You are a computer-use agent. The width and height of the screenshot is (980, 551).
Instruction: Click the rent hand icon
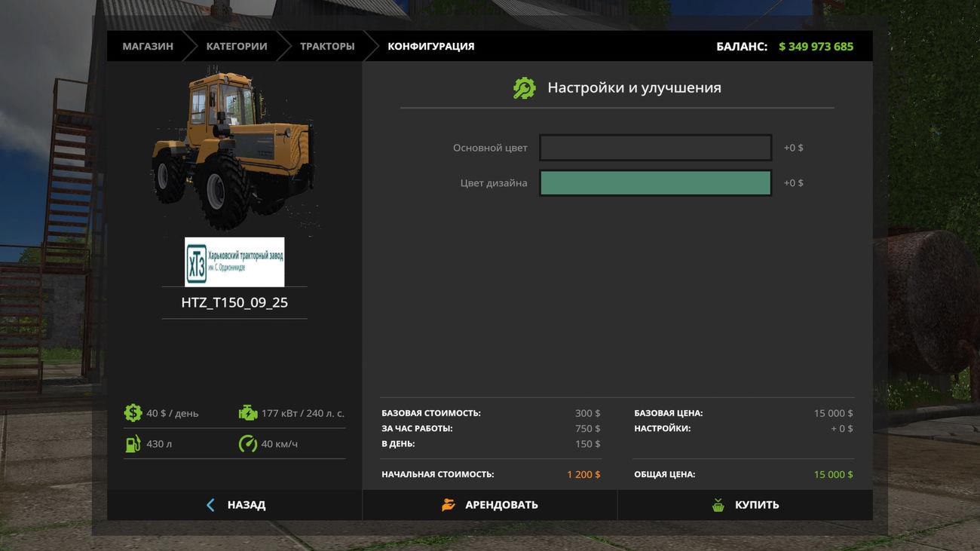click(449, 505)
